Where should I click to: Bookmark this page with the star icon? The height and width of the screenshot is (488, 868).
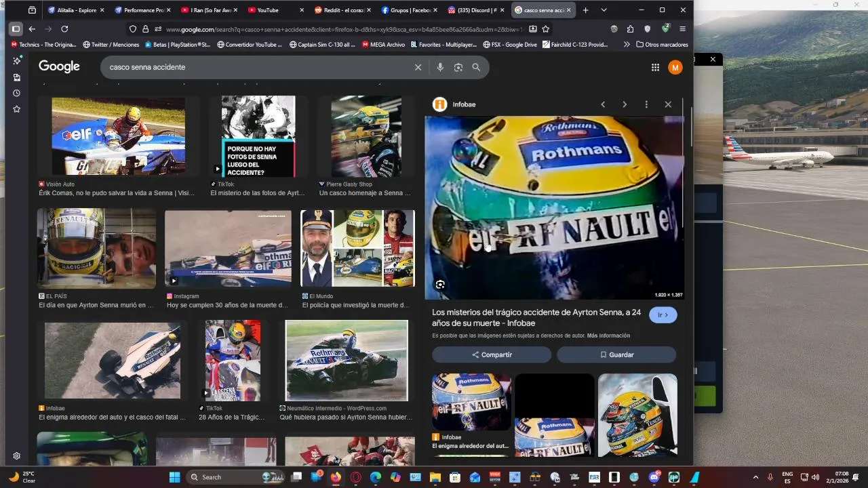click(546, 28)
